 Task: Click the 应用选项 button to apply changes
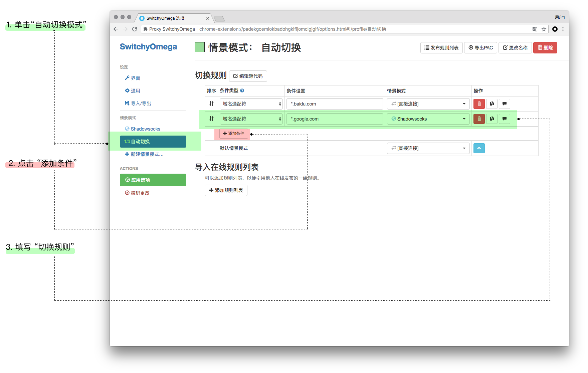pos(153,180)
